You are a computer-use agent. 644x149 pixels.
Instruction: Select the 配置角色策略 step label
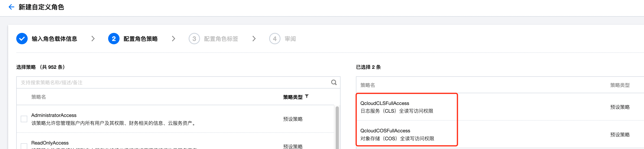pyautogui.click(x=140, y=39)
